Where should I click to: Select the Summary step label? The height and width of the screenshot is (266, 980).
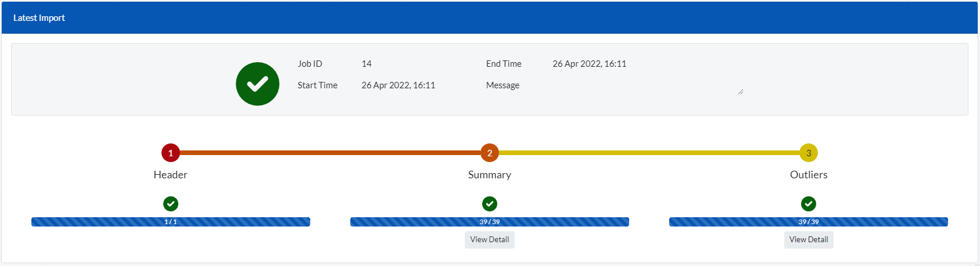point(490,175)
